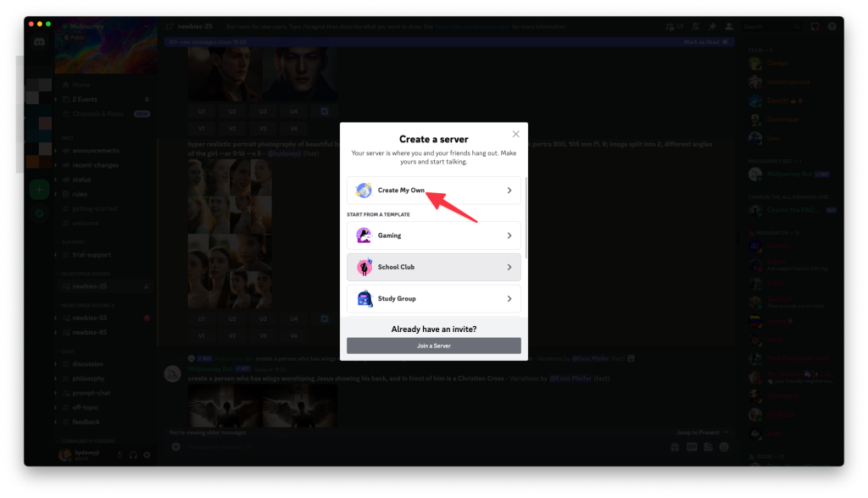Toggle the member list icon
The image size is (868, 498).
coord(729,26)
